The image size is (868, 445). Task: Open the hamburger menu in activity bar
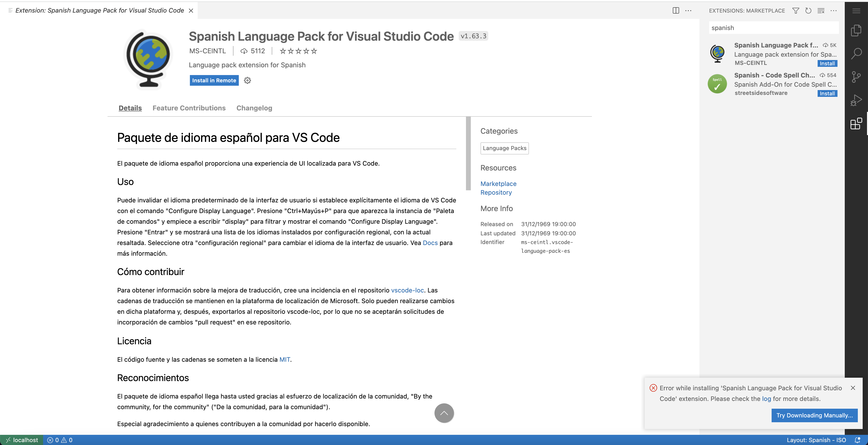tap(856, 11)
